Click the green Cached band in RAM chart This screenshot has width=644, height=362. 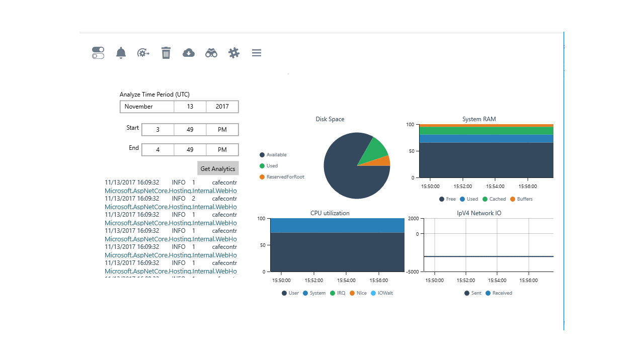click(x=486, y=131)
